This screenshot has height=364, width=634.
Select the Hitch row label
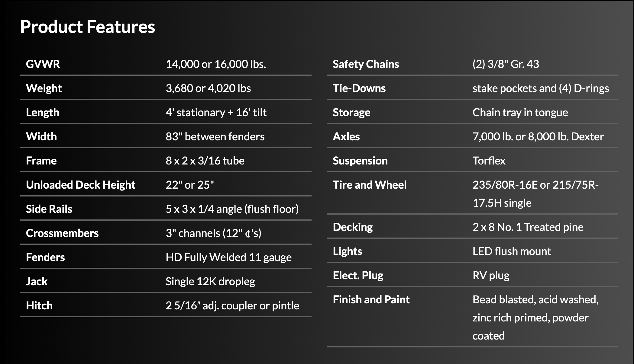[x=39, y=305]
